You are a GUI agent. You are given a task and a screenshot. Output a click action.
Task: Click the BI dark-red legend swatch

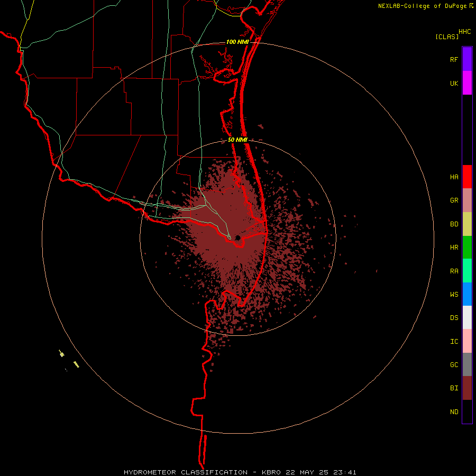(467, 388)
